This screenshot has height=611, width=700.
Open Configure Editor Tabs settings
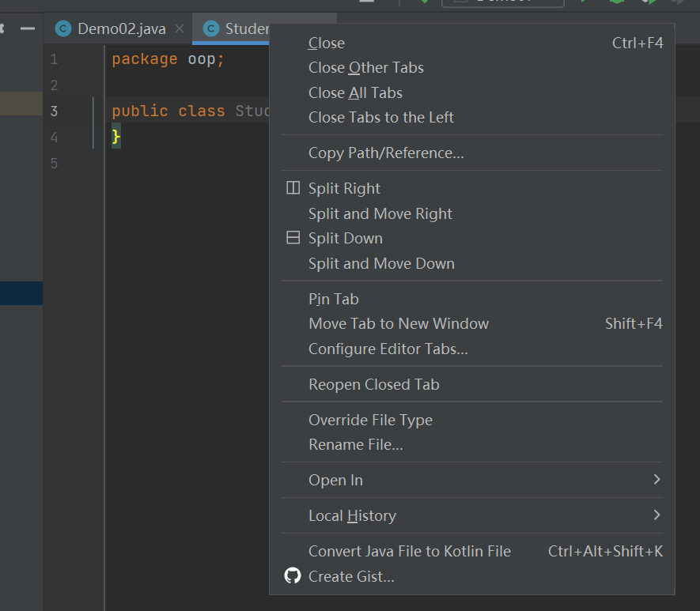[x=388, y=349]
